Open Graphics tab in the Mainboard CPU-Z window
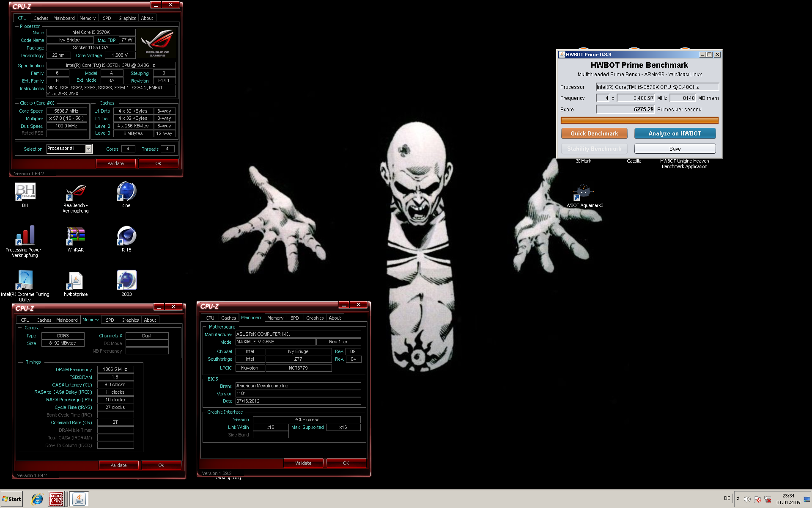 pos(315,318)
